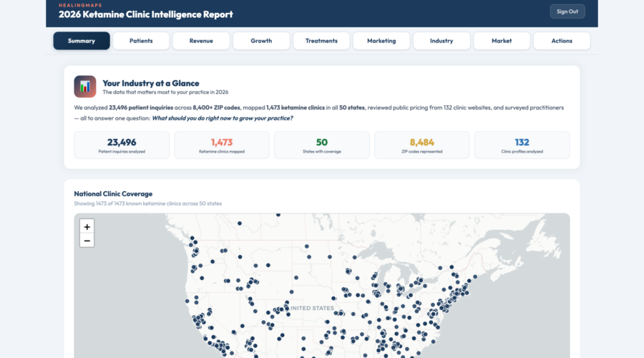This screenshot has height=358, width=644.
Task: Select the 132 clinic profiles analyzed card
Action: click(522, 145)
